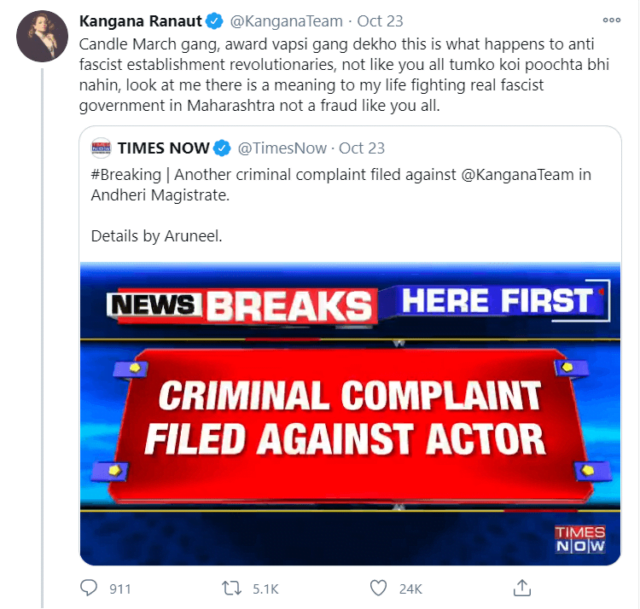
Task: Click Kangana Ranaut's verified badge
Action: [x=214, y=19]
